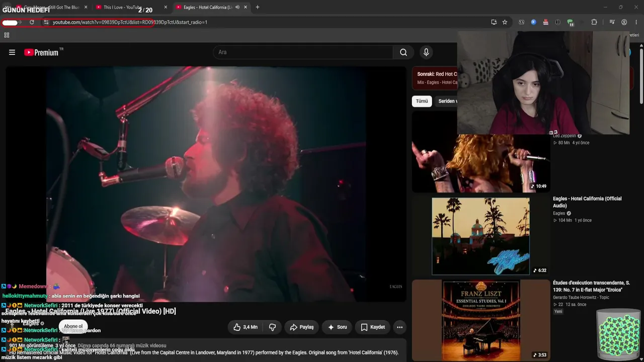The width and height of the screenshot is (644, 362).
Task: Close the This I Love tab
Action: pyautogui.click(x=166, y=7)
